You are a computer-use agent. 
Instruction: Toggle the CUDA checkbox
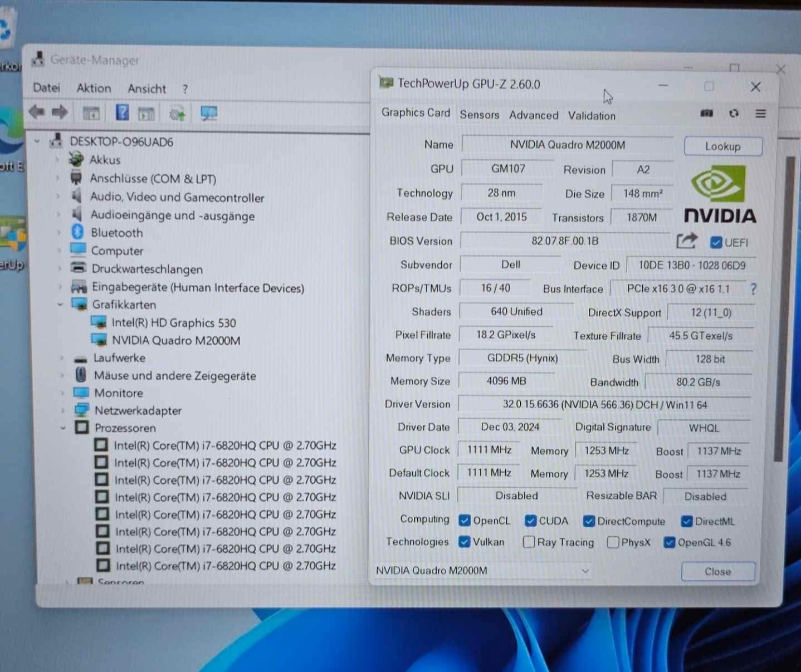point(530,521)
